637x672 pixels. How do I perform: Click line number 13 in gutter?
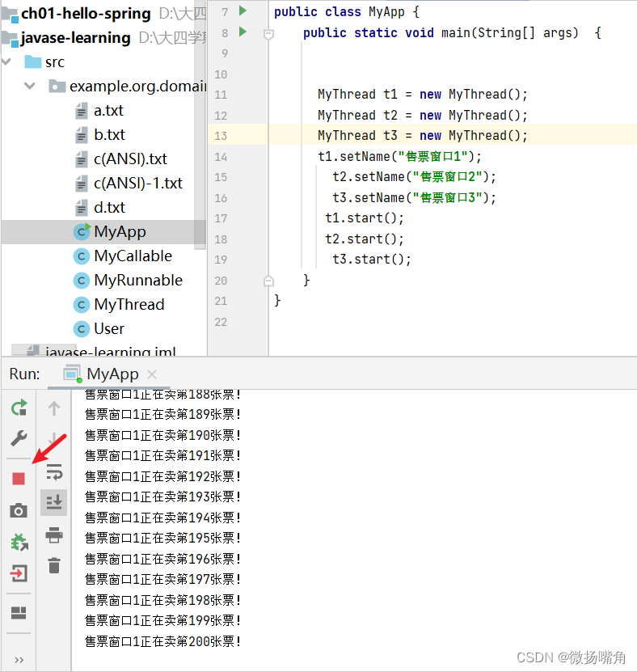pos(221,136)
